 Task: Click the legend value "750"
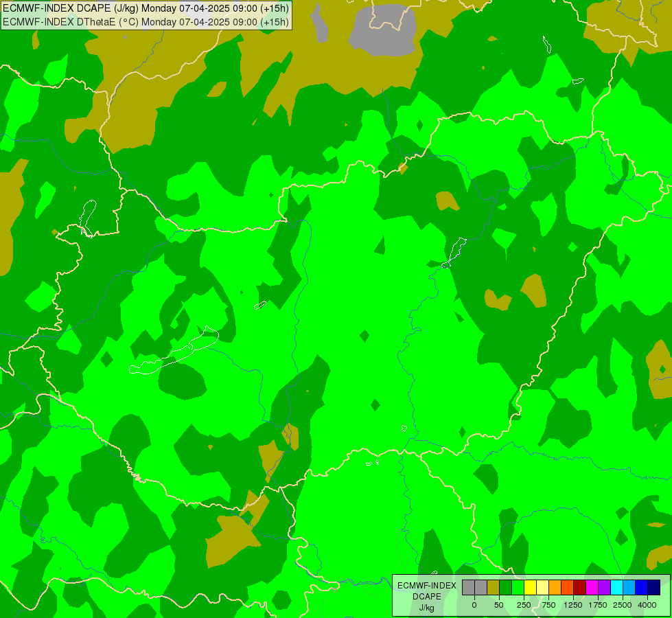pos(548,605)
